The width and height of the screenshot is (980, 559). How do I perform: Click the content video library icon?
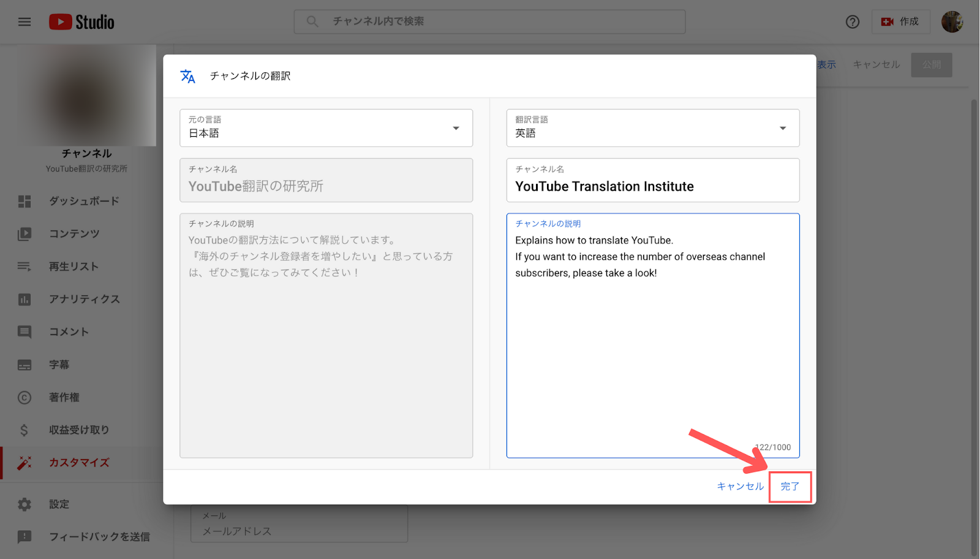(x=24, y=234)
